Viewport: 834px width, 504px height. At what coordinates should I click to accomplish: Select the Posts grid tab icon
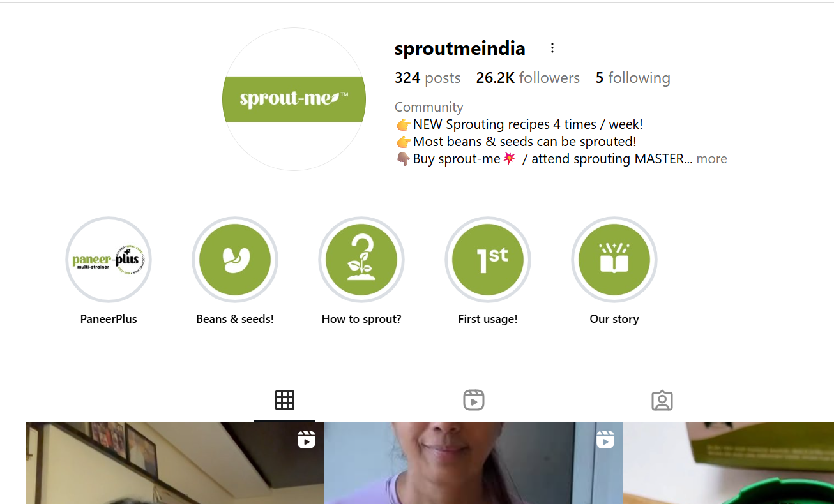tap(285, 400)
